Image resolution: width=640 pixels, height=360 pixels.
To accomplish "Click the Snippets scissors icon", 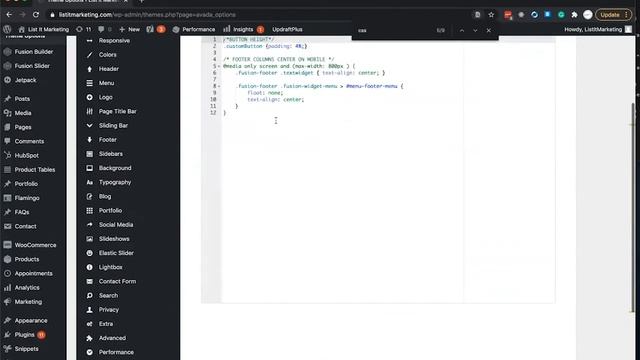I will tap(7, 349).
